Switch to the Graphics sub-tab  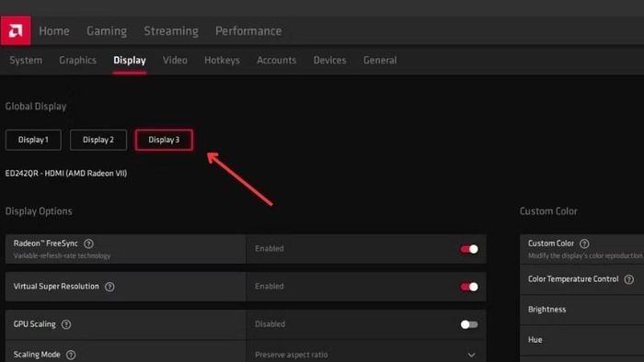pyautogui.click(x=77, y=61)
